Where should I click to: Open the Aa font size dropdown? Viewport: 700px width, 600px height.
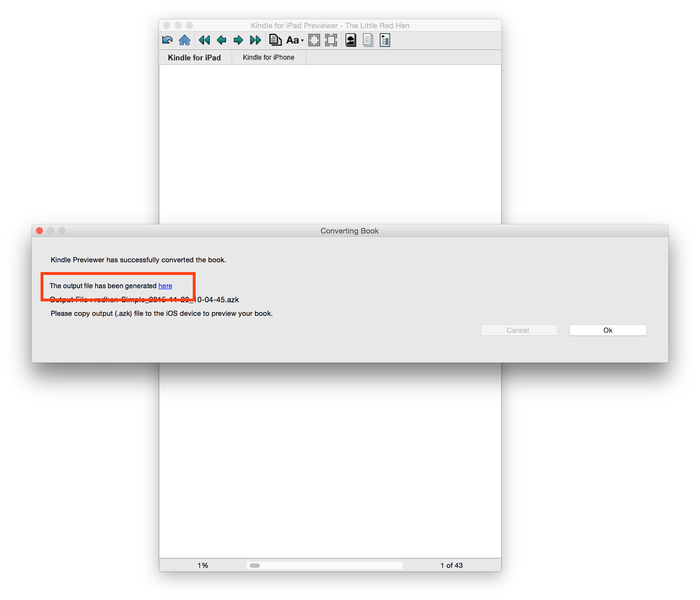(294, 40)
